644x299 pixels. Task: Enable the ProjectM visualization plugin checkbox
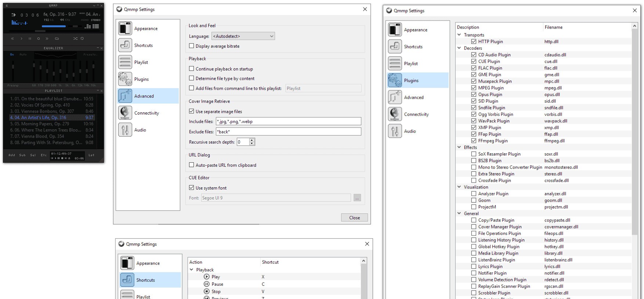click(474, 207)
